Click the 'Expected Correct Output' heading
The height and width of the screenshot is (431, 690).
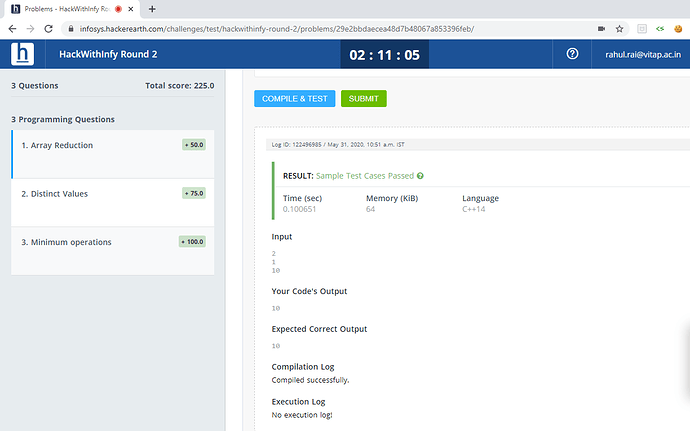click(x=319, y=329)
